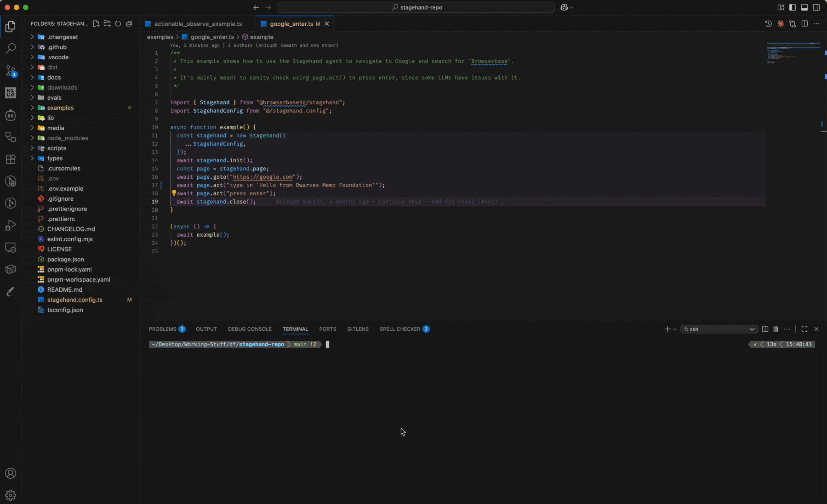Click the examples breadcrumb segment
This screenshot has height=504, width=827.
160,37
